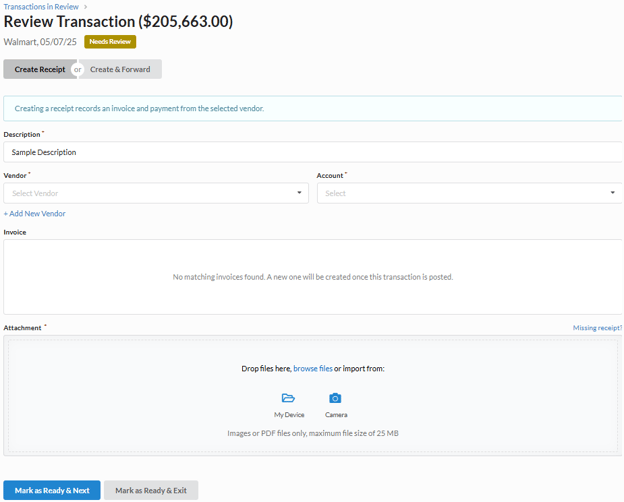Click the no matching invoices message area
The image size is (624, 502).
[312, 277]
